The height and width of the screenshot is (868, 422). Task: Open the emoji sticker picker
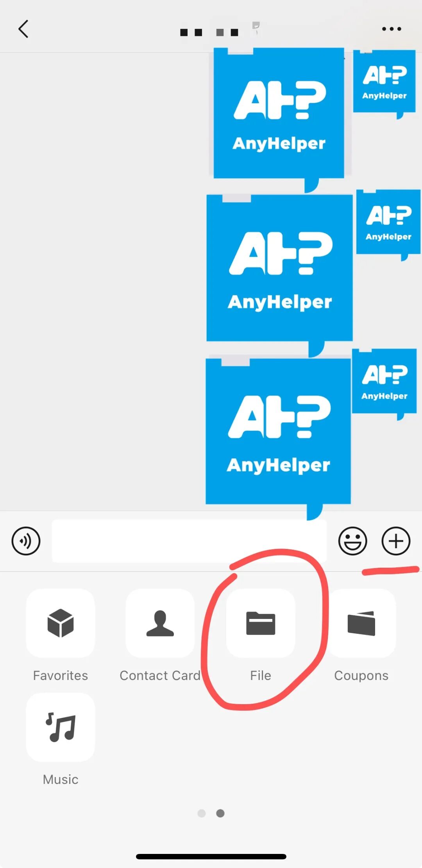(x=352, y=541)
